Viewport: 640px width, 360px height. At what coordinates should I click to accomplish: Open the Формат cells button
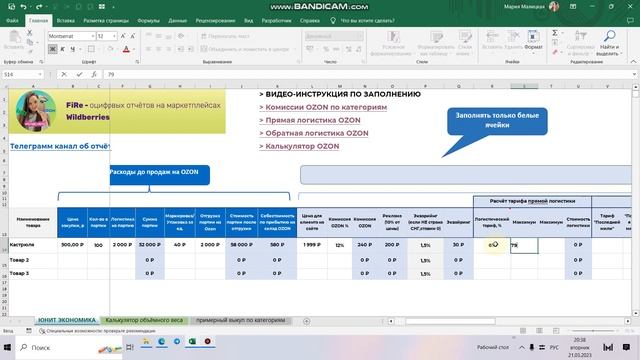pos(533,41)
